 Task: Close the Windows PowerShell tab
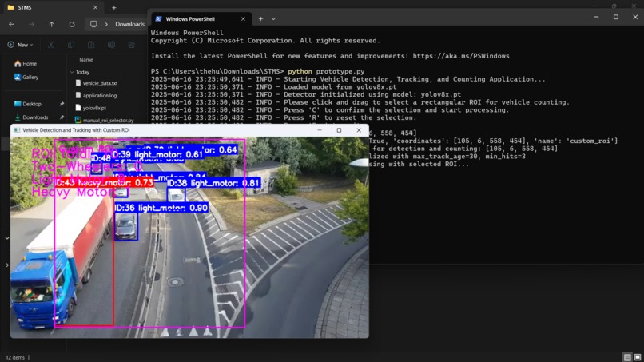(x=243, y=19)
